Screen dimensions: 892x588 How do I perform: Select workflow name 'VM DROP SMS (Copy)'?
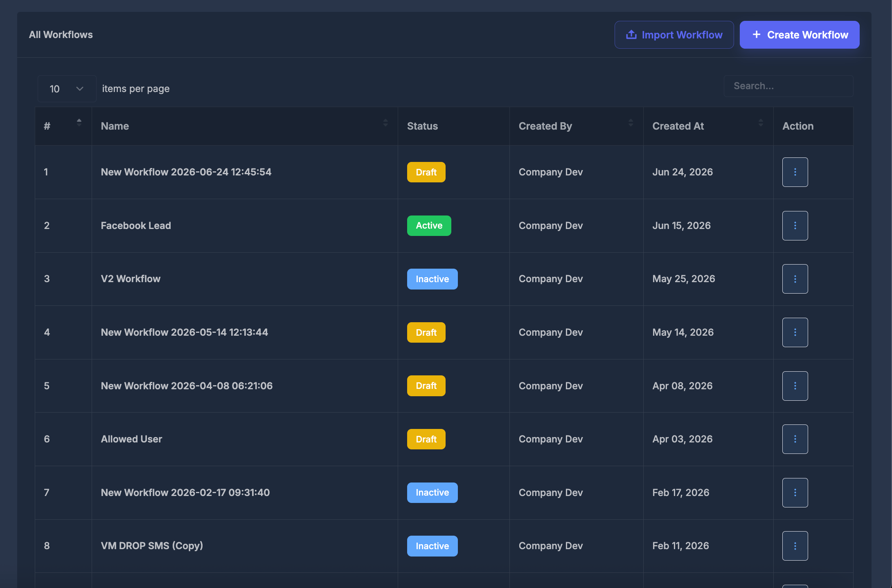pos(152,546)
